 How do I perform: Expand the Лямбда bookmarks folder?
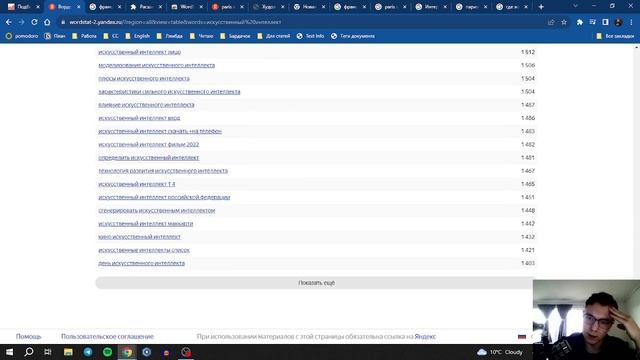[x=169, y=36]
